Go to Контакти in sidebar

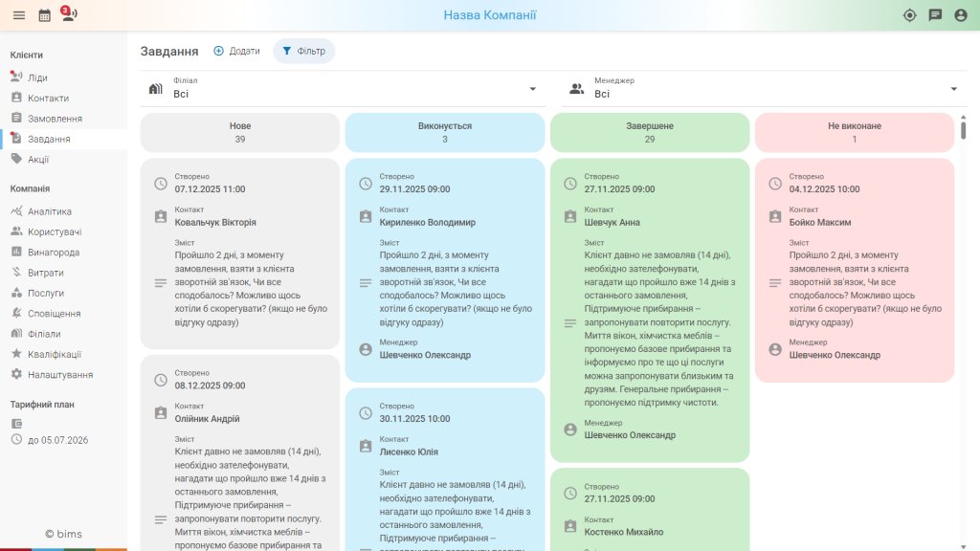[63, 99]
